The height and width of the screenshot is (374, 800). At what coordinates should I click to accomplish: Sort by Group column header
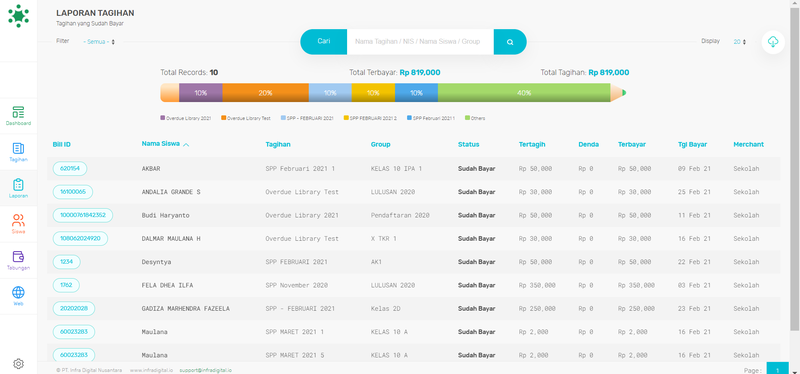(x=381, y=144)
